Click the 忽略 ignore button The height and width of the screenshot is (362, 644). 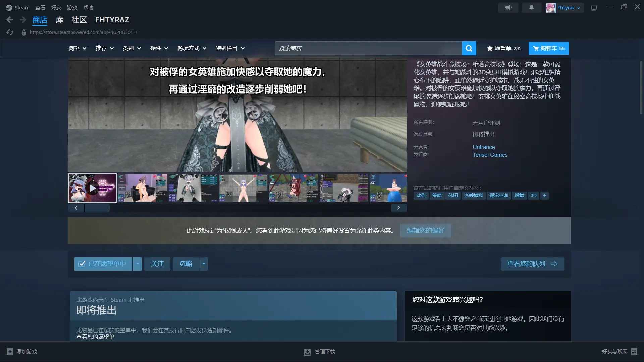tap(186, 264)
